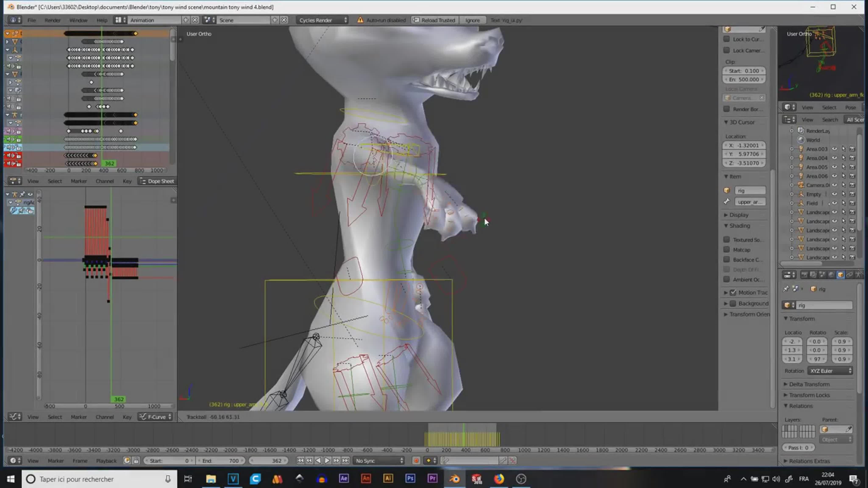Click the Reload Trusted button

[x=435, y=20]
